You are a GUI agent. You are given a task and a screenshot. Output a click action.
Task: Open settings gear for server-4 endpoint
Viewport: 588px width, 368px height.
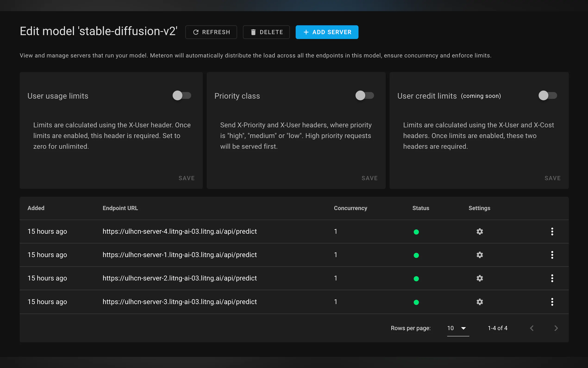click(x=480, y=232)
